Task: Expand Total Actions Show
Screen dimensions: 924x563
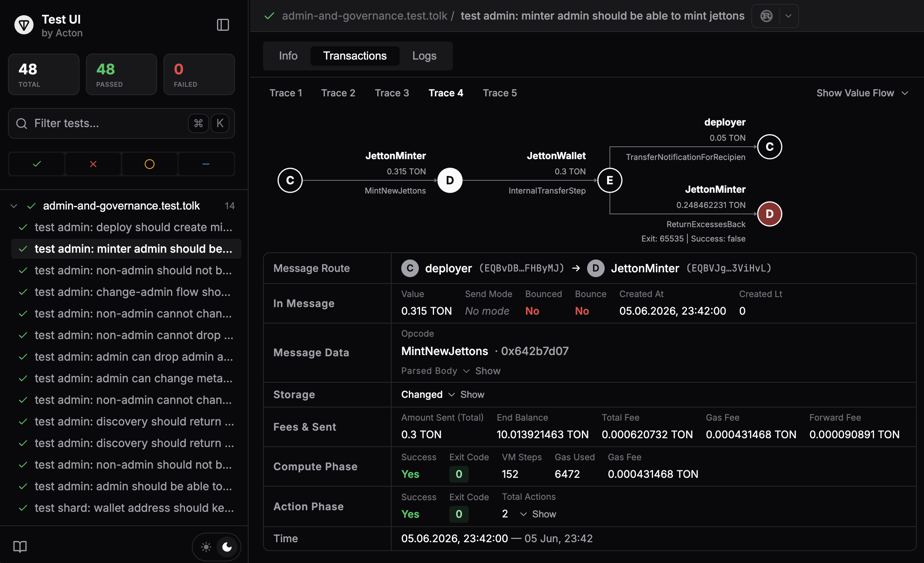Action: [x=538, y=514]
